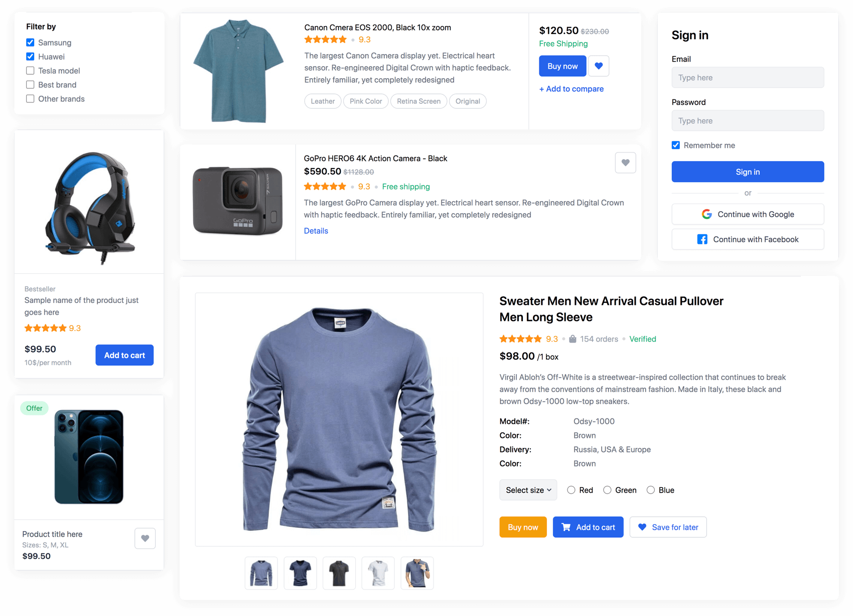Click the green Offer badge
853x616 pixels.
tap(34, 408)
